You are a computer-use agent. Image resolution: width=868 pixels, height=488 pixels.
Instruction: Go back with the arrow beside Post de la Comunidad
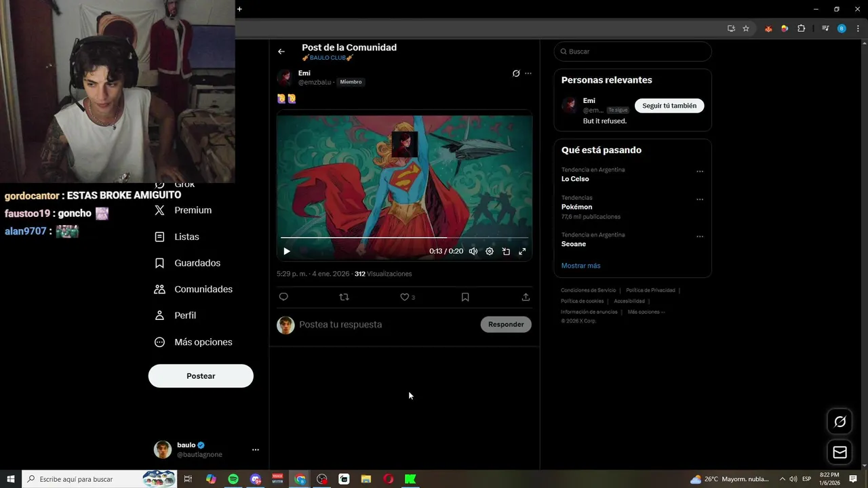tap(281, 52)
